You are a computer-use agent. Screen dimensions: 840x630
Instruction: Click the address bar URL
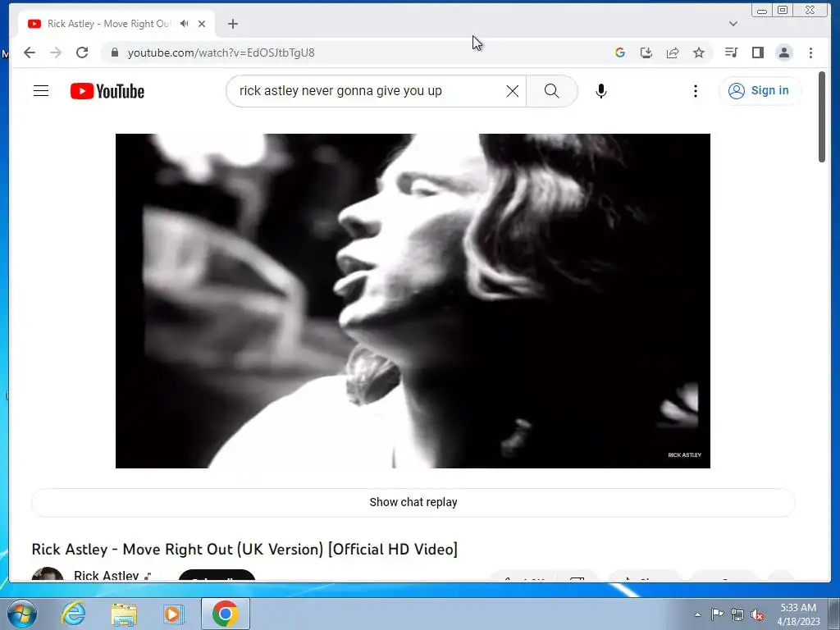coord(221,52)
